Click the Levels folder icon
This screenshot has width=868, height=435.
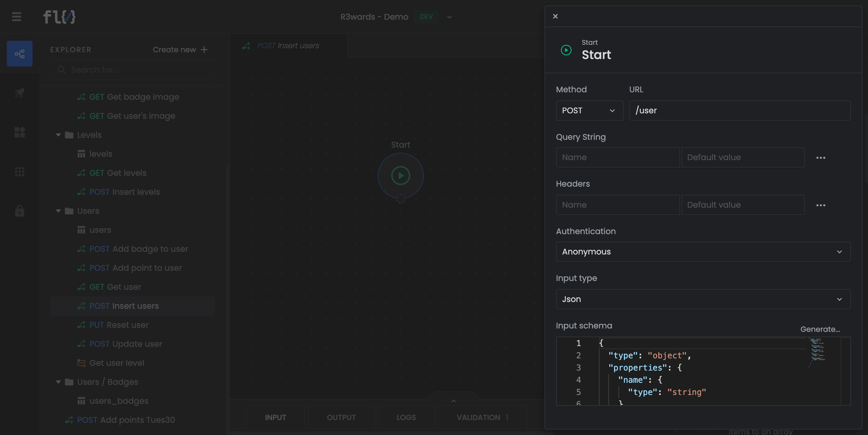click(69, 135)
